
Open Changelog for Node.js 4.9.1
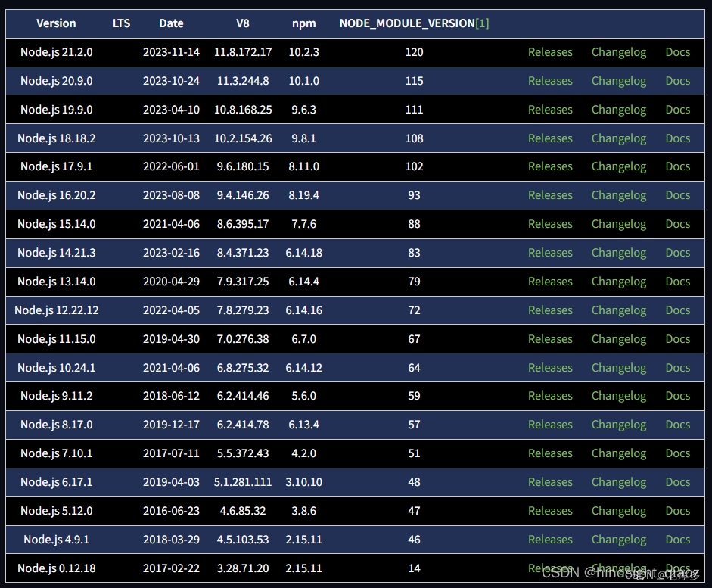618,540
